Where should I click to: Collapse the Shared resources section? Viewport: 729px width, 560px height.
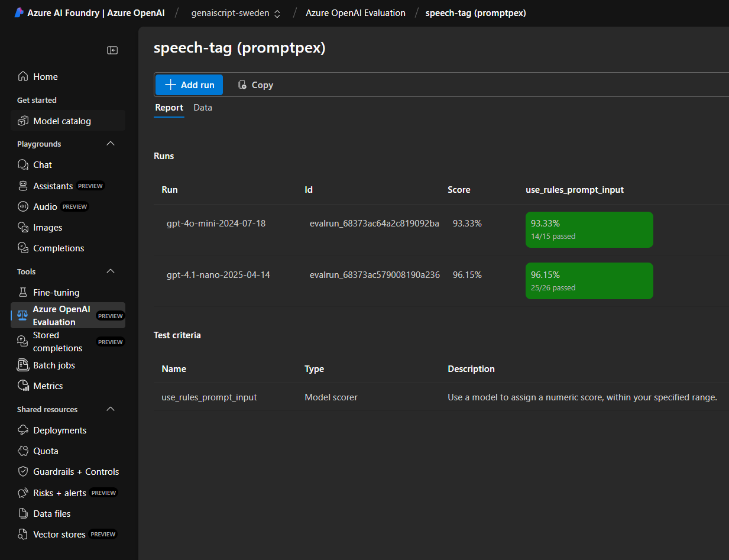[110, 409]
